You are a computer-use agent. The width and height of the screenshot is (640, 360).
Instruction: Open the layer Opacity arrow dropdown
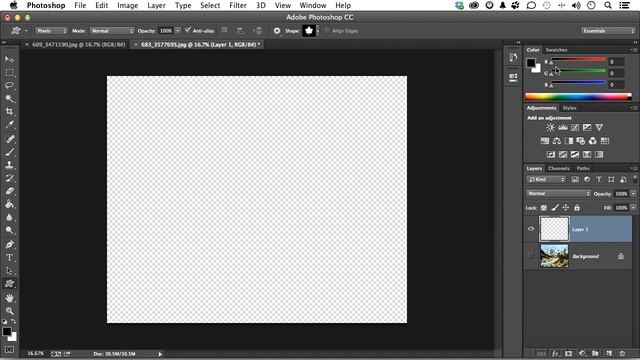pyautogui.click(x=633, y=193)
